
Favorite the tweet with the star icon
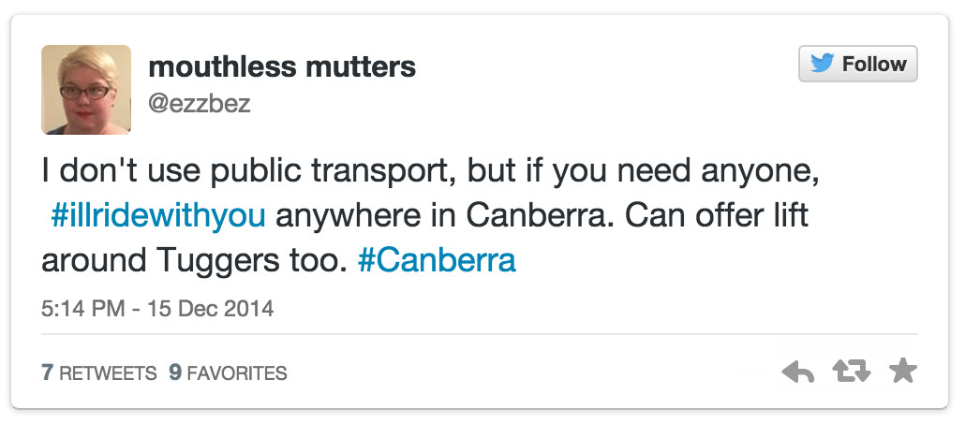click(902, 372)
